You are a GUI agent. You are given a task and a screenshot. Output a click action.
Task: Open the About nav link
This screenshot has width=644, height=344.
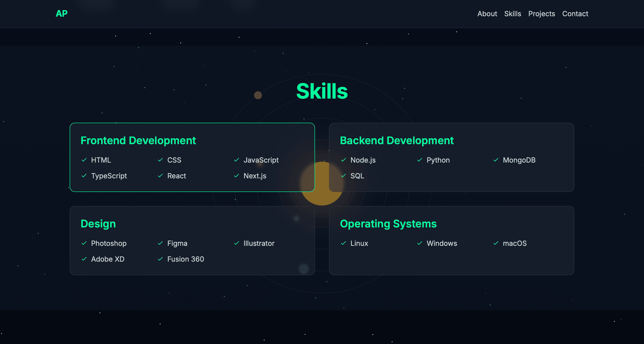(x=487, y=14)
